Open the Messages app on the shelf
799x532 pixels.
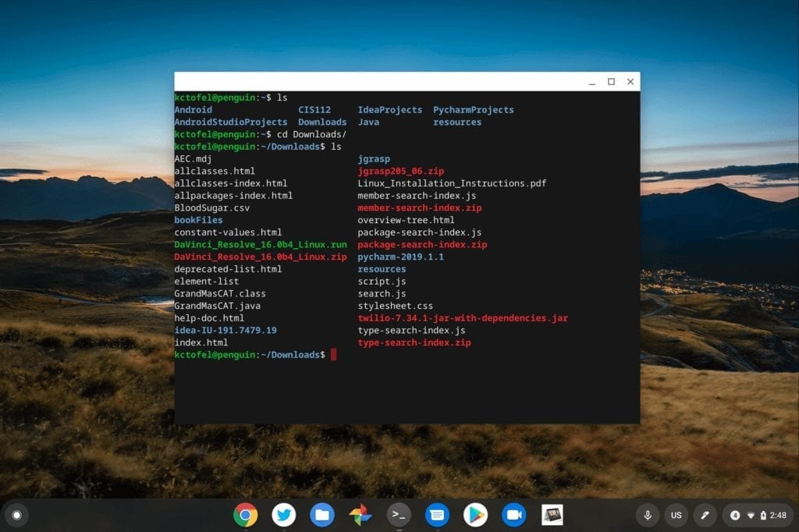coord(437,515)
